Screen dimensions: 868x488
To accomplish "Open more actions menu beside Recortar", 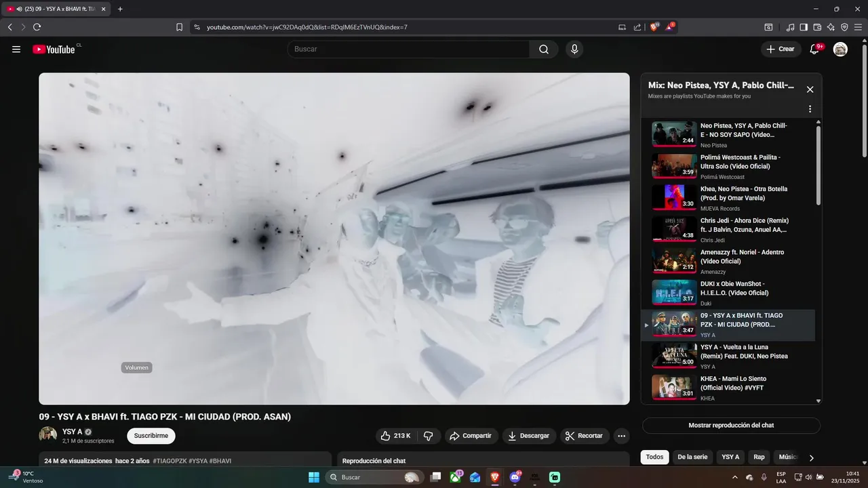I will pos(622,436).
